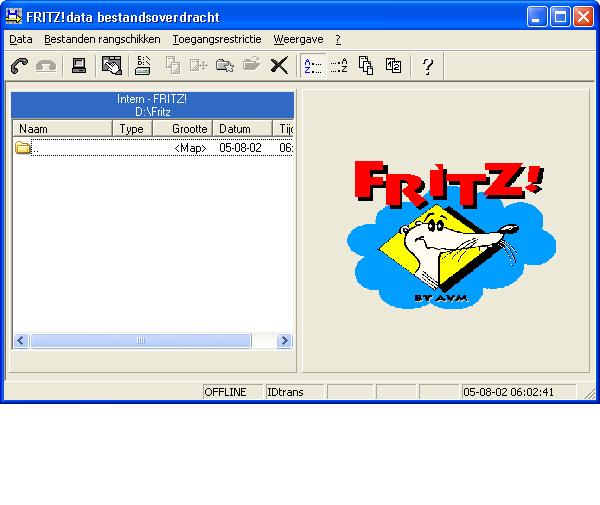The width and height of the screenshot is (600, 505).
Task: Click the sort by size pages icon
Action: tap(366, 66)
